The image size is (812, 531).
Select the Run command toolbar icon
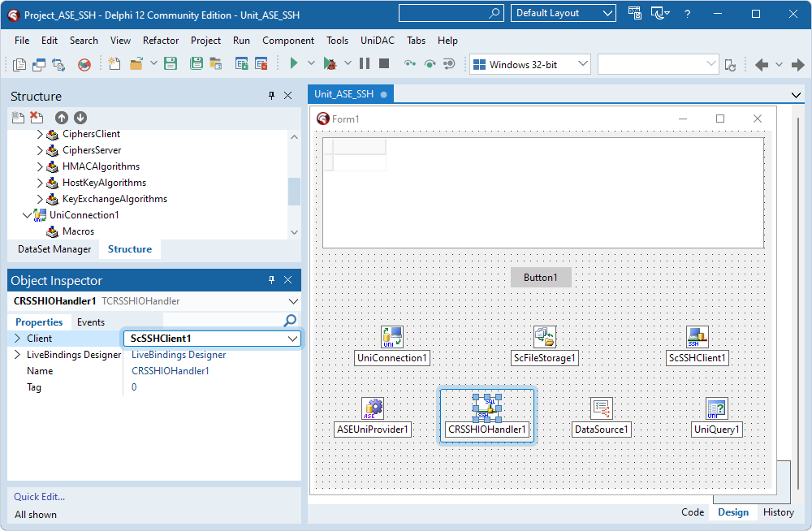[x=293, y=63]
